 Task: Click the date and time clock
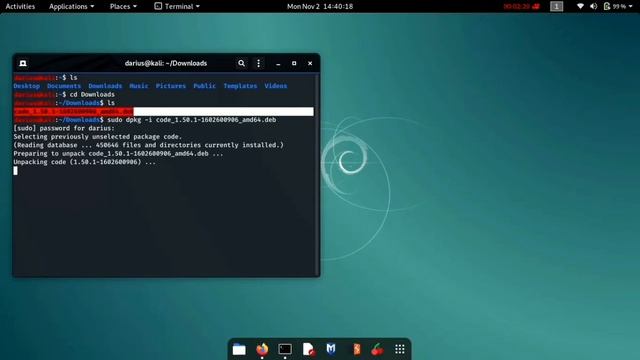click(320, 6)
